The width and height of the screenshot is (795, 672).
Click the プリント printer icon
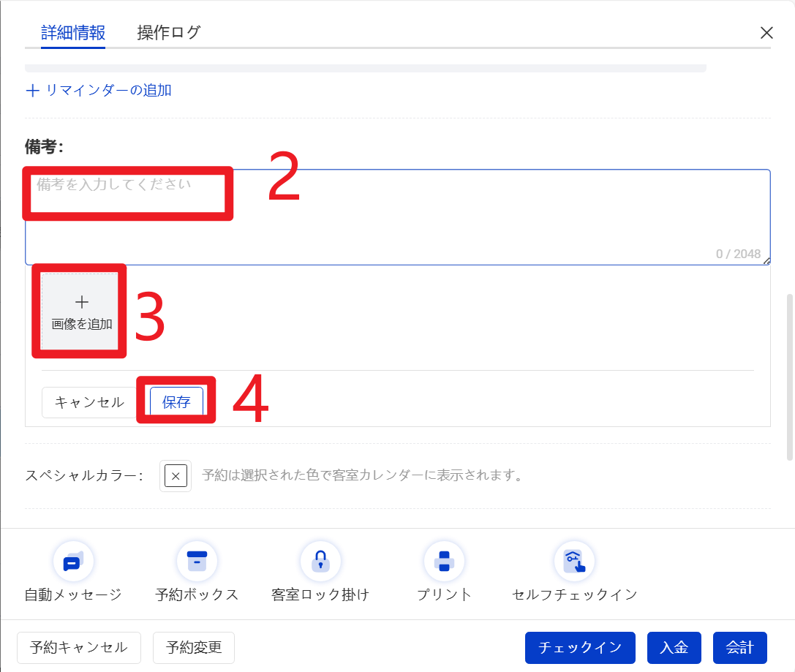pos(444,562)
